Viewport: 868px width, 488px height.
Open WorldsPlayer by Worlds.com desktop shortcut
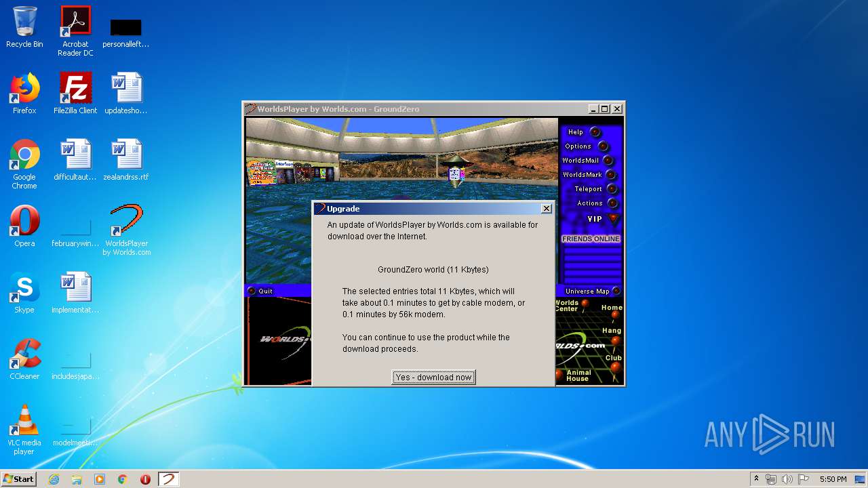pos(126,230)
